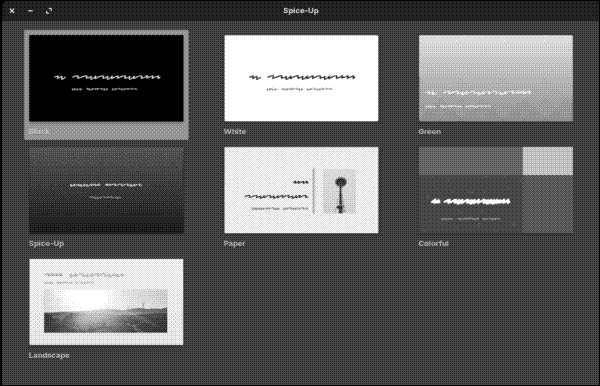
Task: Select the Black template thumbnail
Action: pyautogui.click(x=106, y=78)
